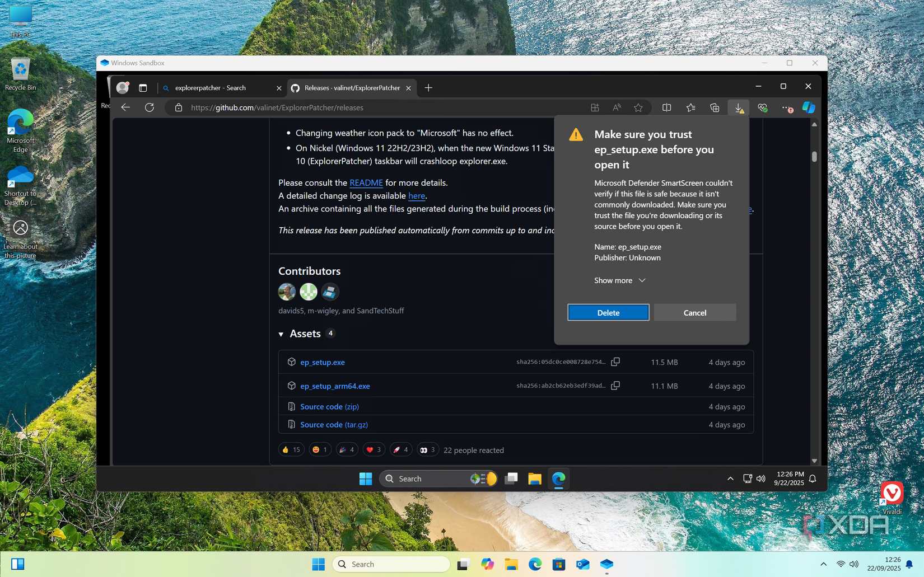Open the Copilot icon in Edge
924x577 pixels.
click(809, 107)
